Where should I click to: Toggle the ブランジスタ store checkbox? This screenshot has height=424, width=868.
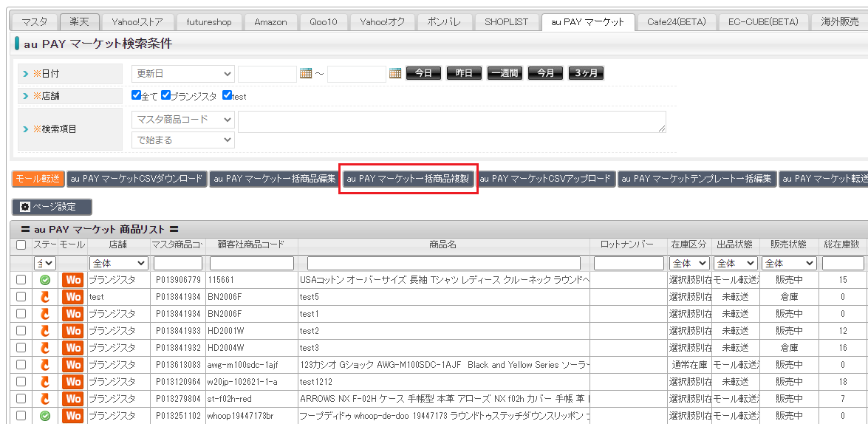tap(166, 95)
